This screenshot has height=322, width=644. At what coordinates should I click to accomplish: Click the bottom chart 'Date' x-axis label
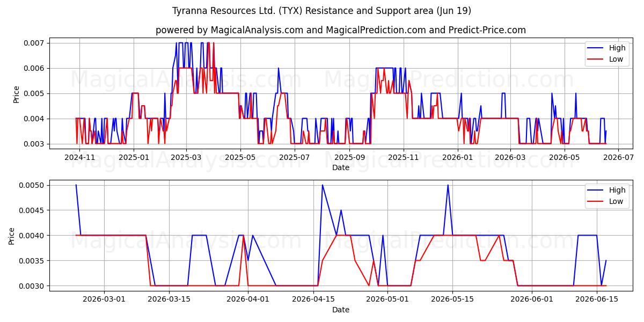click(x=341, y=310)
